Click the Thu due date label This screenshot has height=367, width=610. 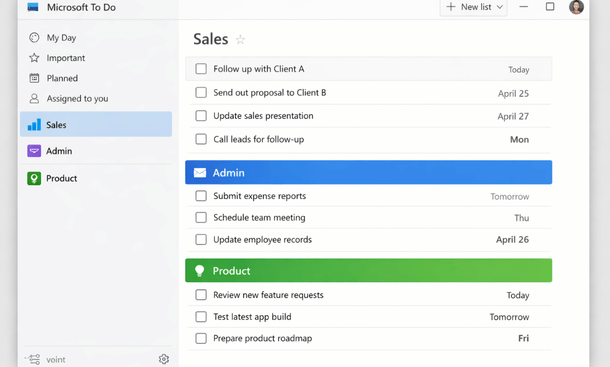tap(522, 218)
